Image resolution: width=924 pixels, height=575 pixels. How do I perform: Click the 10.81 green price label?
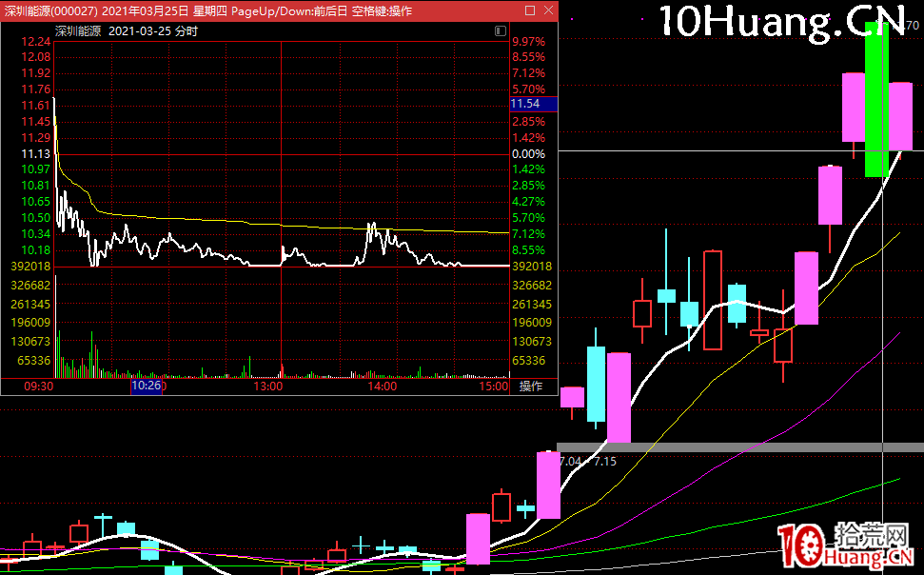pos(36,186)
